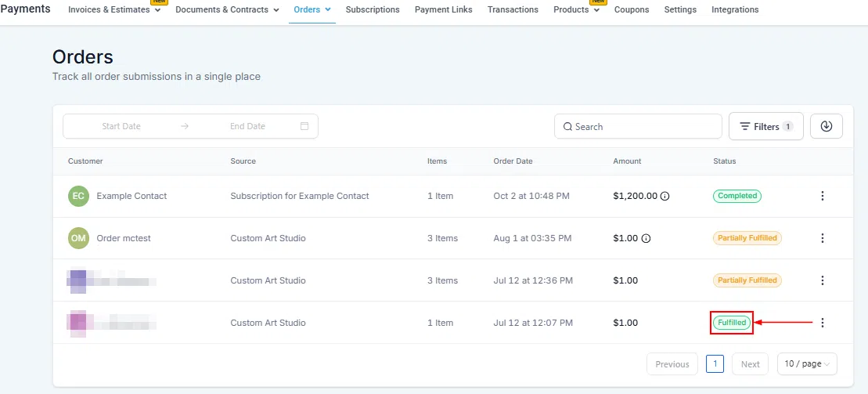Click the Customer column header
The width and height of the screenshot is (868, 394).
pyautogui.click(x=85, y=161)
